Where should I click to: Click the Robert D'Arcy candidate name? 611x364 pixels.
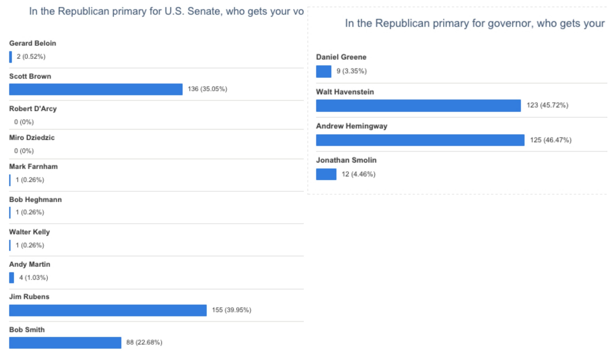33,109
